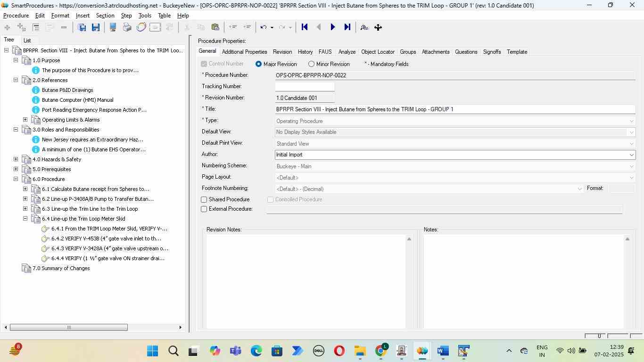644x362 pixels.
Task: Click the Revision Notes text area
Action: click(x=306, y=281)
